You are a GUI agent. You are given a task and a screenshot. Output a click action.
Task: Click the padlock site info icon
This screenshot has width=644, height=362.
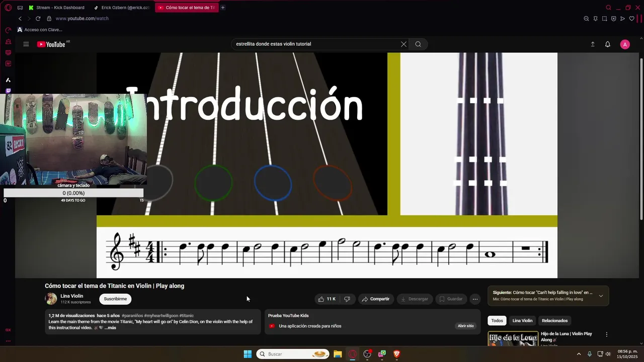[x=49, y=19]
